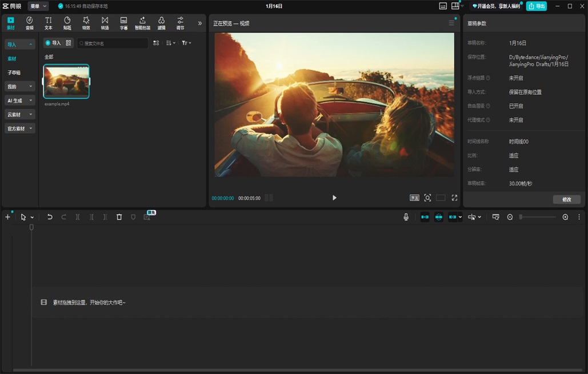Click the 导出 export button
Image resolution: width=588 pixels, height=374 pixels.
pos(536,6)
